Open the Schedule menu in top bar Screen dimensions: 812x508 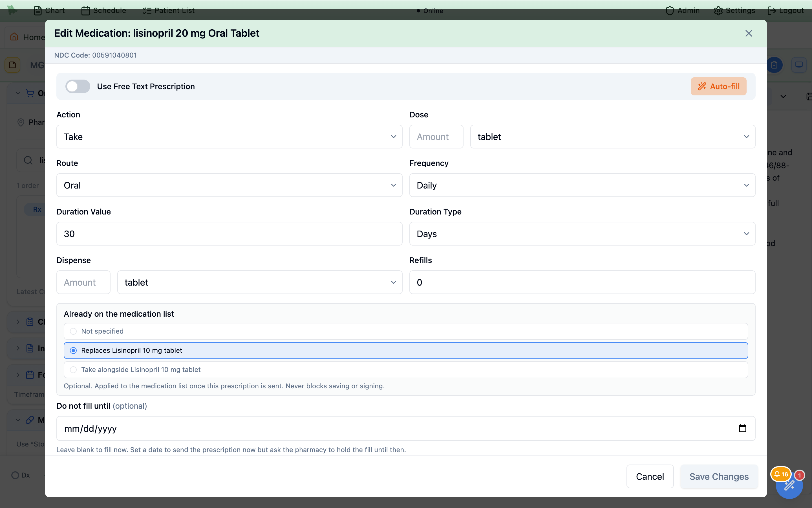tap(104, 10)
